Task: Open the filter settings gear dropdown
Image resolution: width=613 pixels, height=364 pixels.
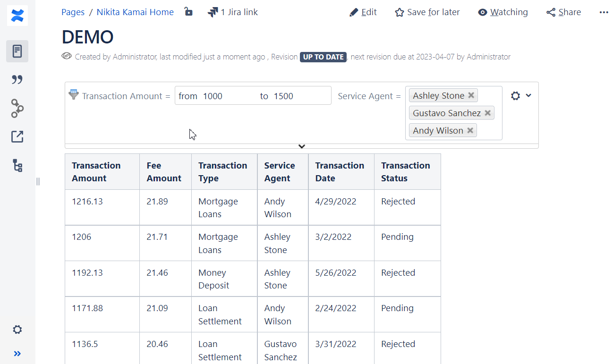Action: click(521, 96)
